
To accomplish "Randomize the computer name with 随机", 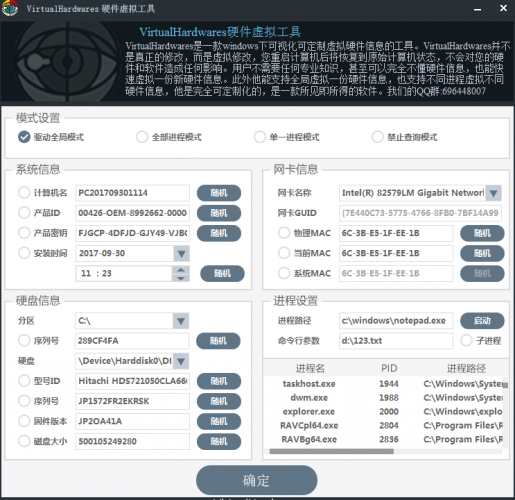I will 219,193.
